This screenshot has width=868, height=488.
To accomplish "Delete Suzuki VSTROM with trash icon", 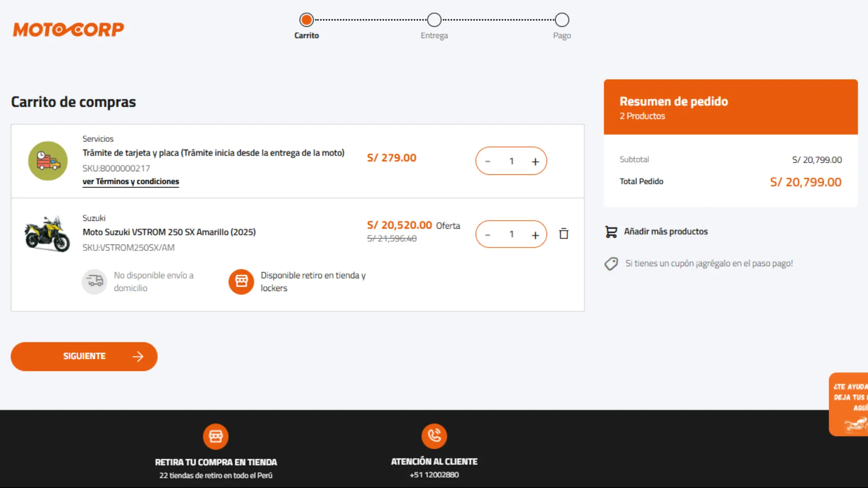I will tap(564, 234).
